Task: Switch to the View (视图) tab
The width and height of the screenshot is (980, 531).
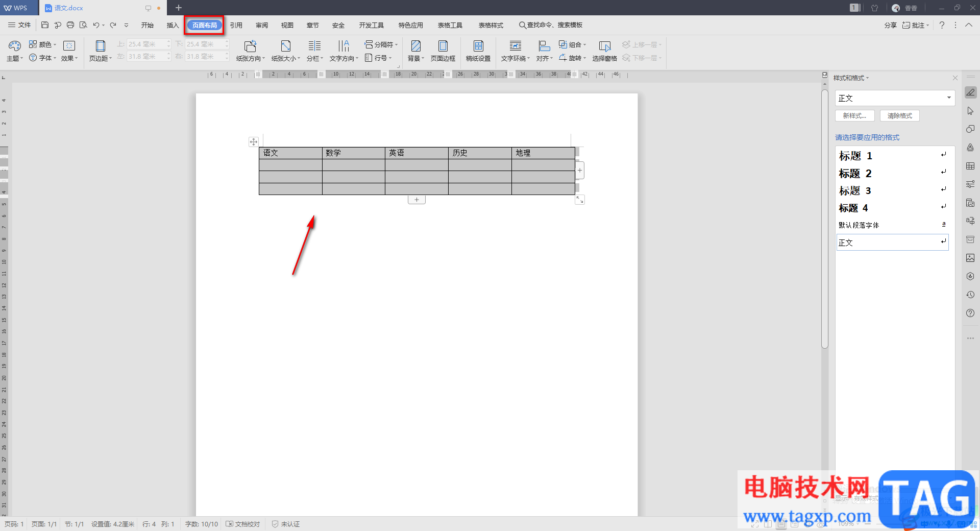Action: (287, 25)
